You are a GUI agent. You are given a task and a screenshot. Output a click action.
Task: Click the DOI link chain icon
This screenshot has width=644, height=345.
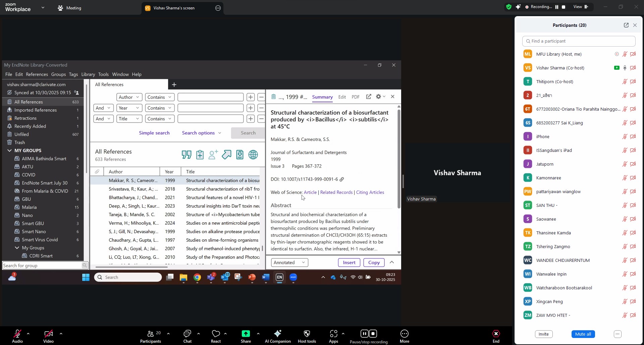(342, 179)
